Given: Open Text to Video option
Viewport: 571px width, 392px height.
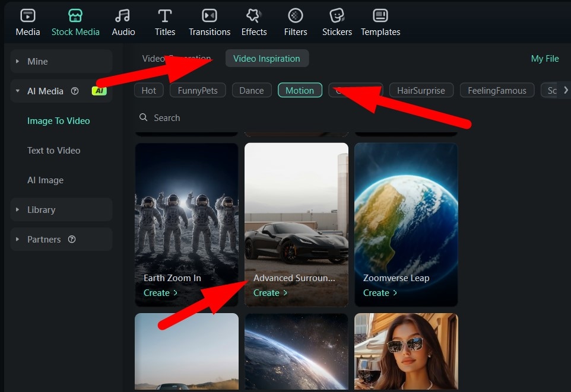Looking at the screenshot, I should pos(53,150).
